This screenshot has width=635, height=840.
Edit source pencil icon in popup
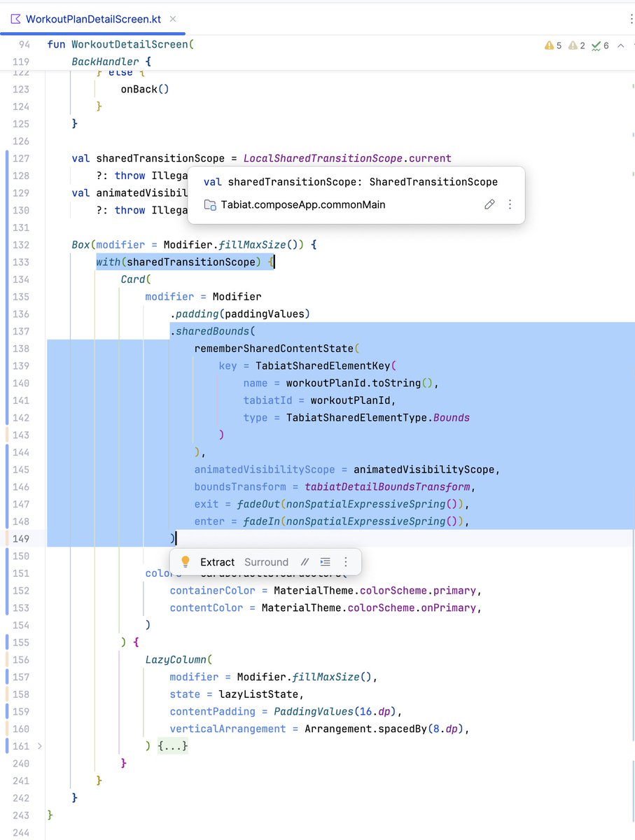pos(489,204)
